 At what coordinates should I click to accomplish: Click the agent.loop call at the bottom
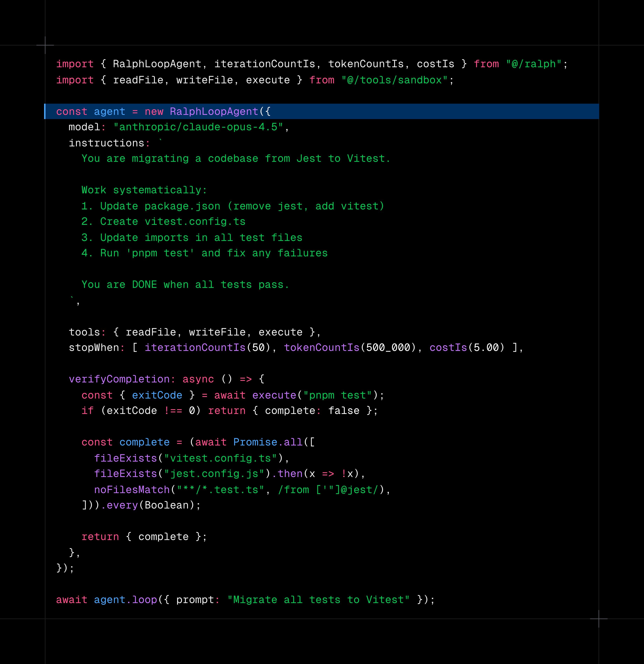pos(125,600)
